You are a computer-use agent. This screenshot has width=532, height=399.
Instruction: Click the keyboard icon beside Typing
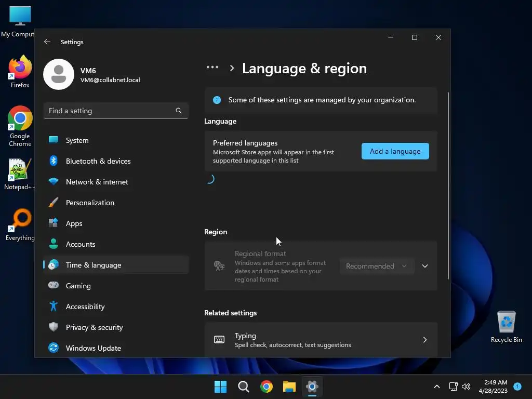219,340
